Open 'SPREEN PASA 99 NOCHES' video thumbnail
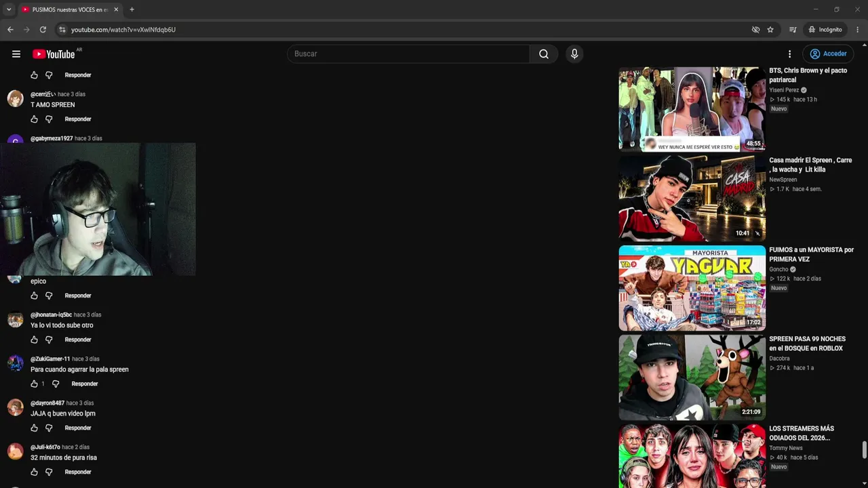 click(x=692, y=378)
